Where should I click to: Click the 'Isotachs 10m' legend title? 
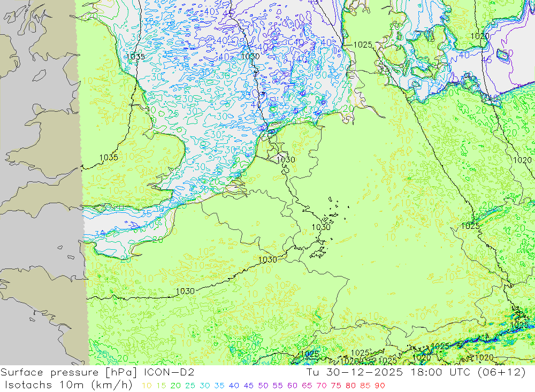click(x=44, y=385)
